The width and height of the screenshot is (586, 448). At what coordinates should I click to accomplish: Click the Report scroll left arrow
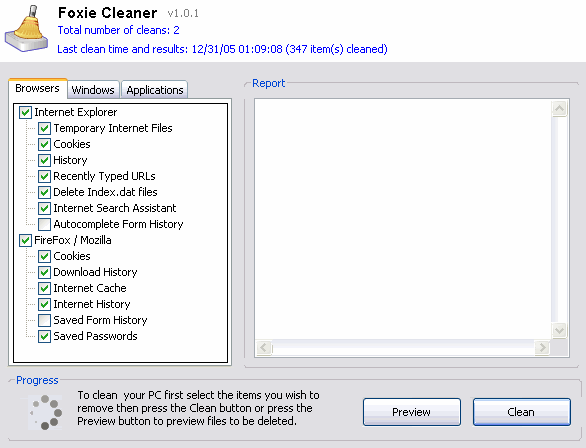pos(264,347)
